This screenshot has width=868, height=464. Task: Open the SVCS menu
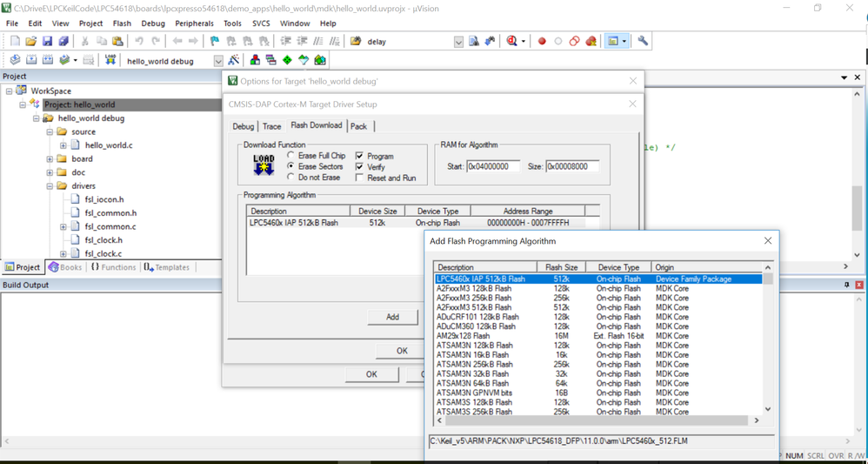(x=261, y=24)
